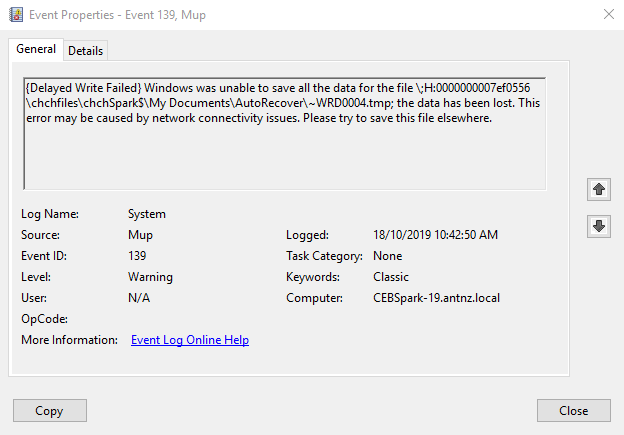Close the dialog using title bar X
Screen dimensions: 624x435
[x=609, y=14]
